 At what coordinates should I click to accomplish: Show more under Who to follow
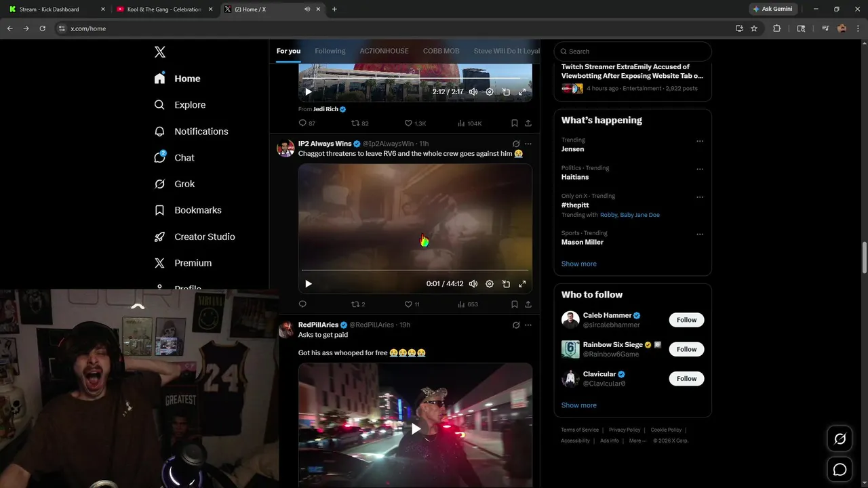pos(579,405)
